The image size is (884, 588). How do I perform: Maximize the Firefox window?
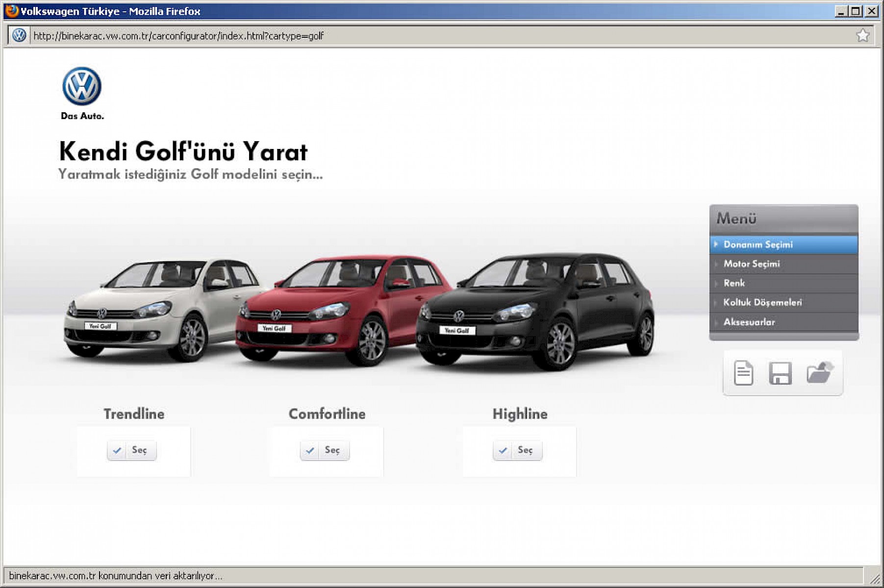tap(856, 11)
